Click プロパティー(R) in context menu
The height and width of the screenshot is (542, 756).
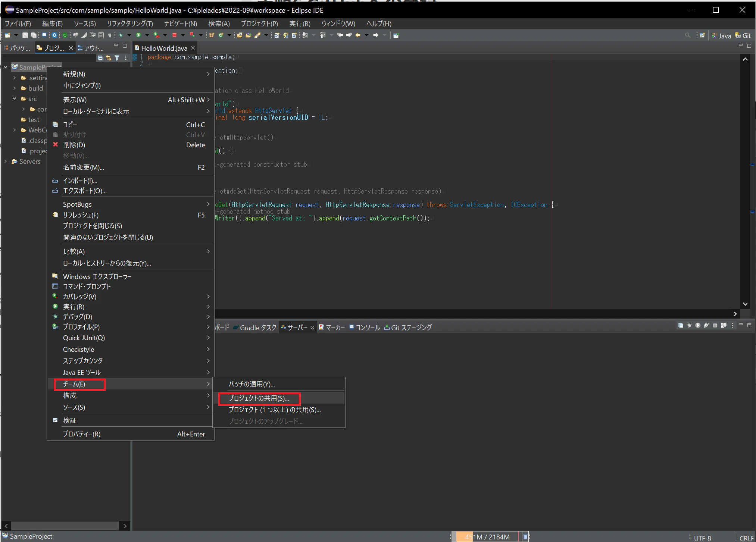tap(131, 434)
